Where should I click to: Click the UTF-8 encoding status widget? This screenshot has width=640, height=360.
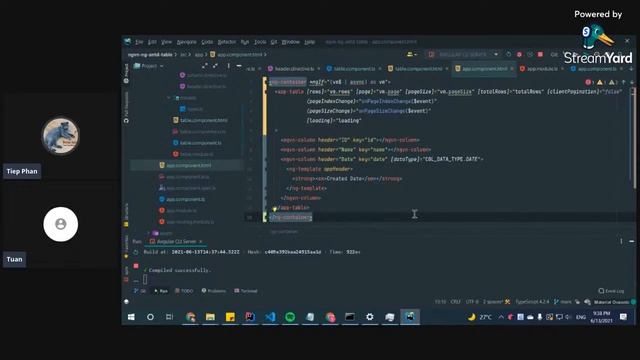(472, 302)
